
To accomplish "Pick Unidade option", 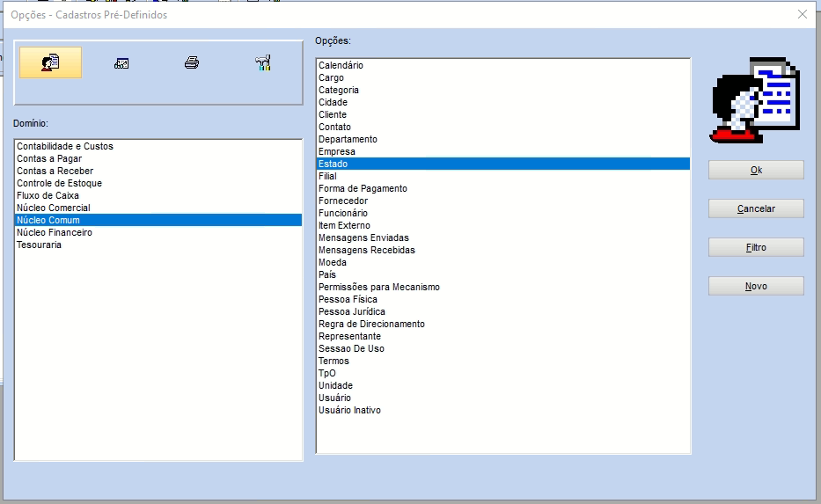I will (x=503, y=385).
